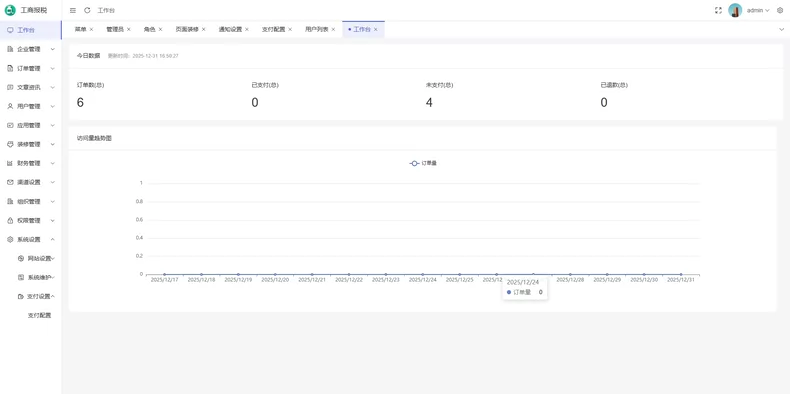The height and width of the screenshot is (394, 790).
Task: Click the 工商报税 logo icon
Action: pyautogui.click(x=10, y=10)
